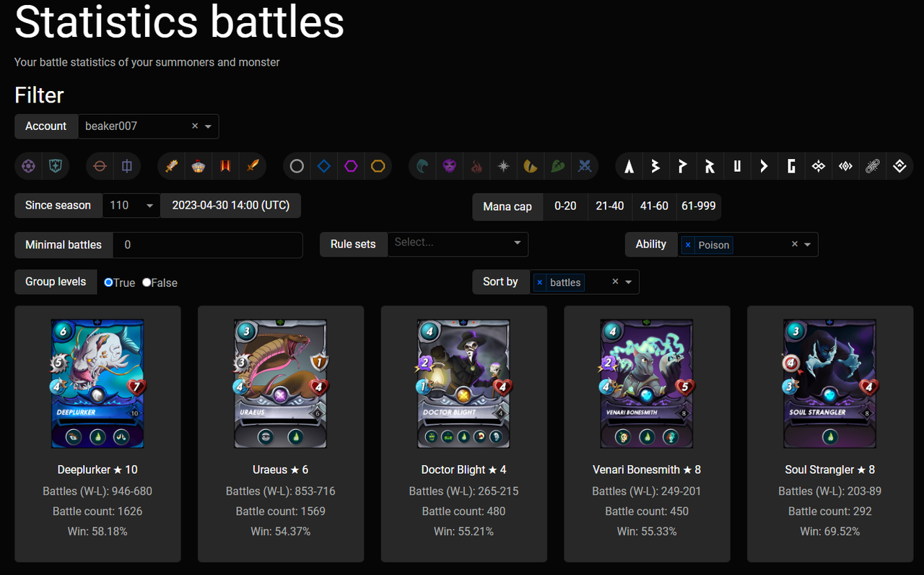The image size is (924, 575).
Task: Remove the Poison ability tag
Action: 688,245
